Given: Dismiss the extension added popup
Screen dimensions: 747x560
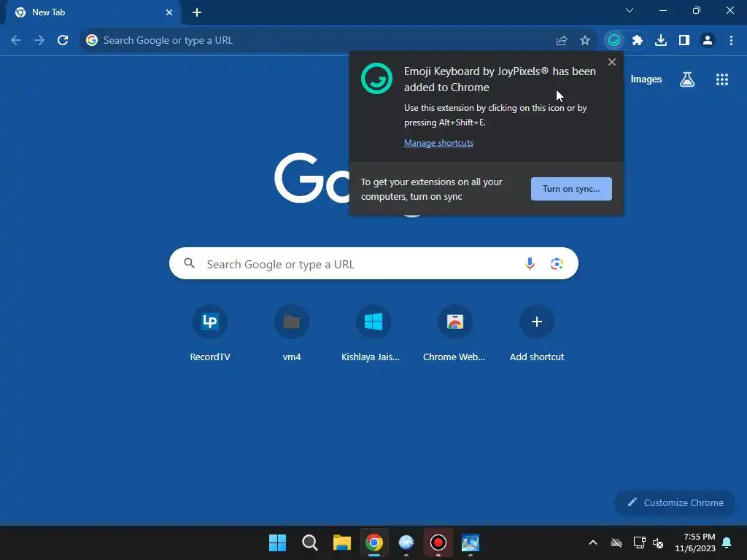Looking at the screenshot, I should (x=612, y=62).
